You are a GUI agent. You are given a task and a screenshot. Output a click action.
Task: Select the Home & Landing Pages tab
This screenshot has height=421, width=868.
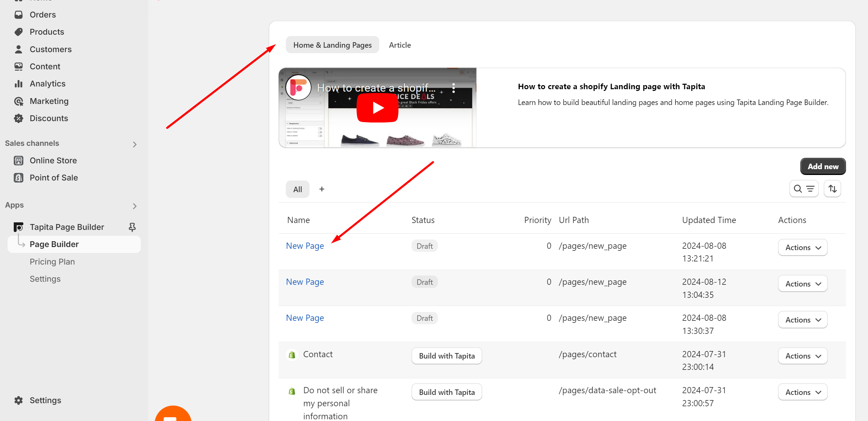[x=332, y=45]
